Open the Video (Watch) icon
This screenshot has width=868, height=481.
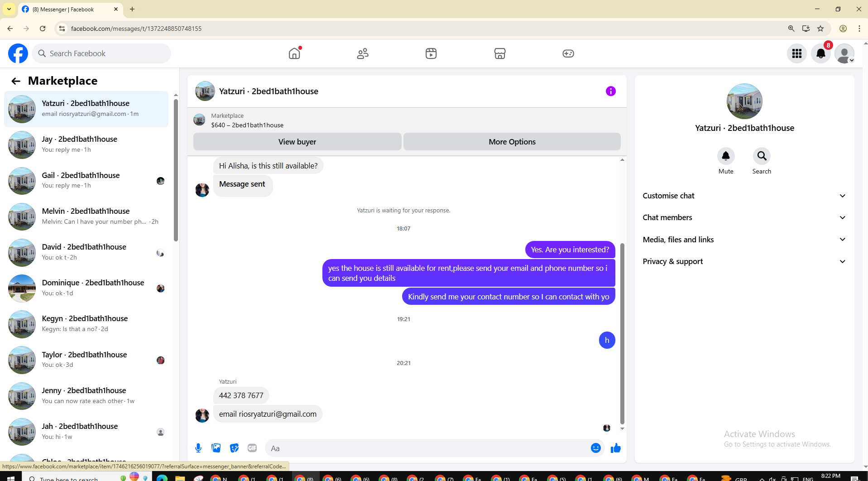click(x=431, y=53)
